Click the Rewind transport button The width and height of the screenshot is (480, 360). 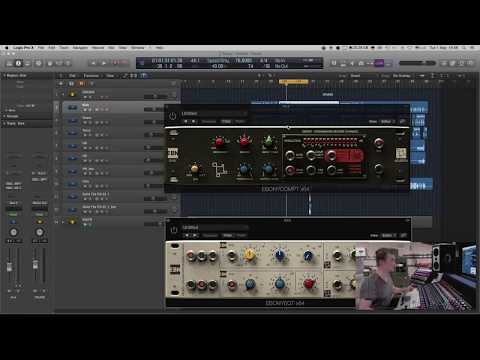pos(93,63)
